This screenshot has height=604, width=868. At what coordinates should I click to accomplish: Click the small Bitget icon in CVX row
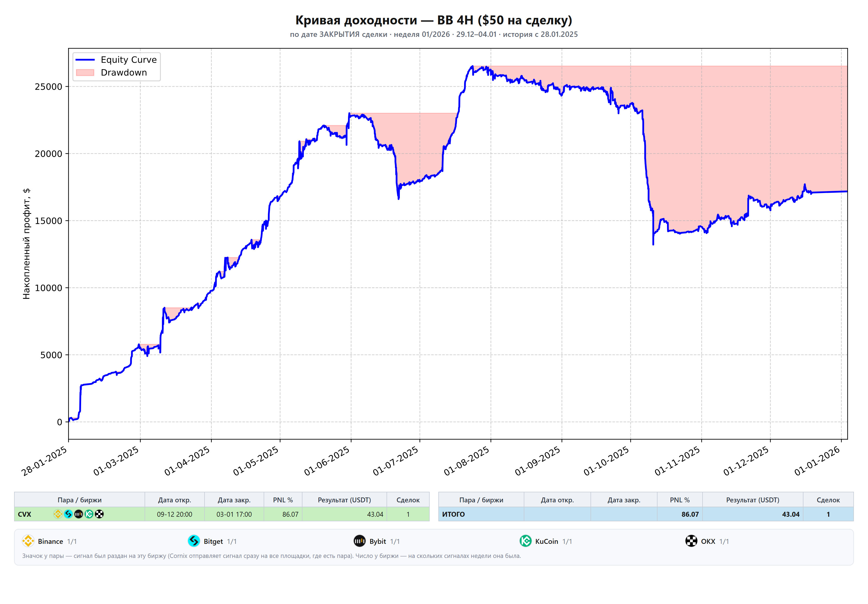[68, 514]
